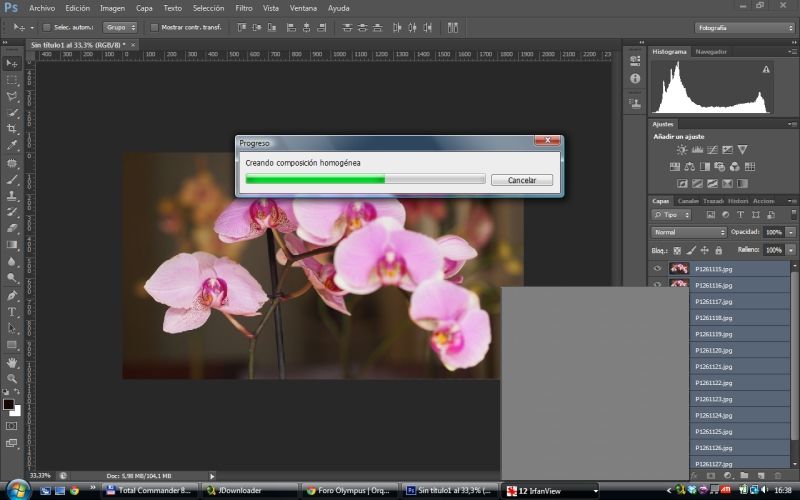This screenshot has width=800, height=500.
Task: Toggle lock position icon
Action: (x=705, y=251)
